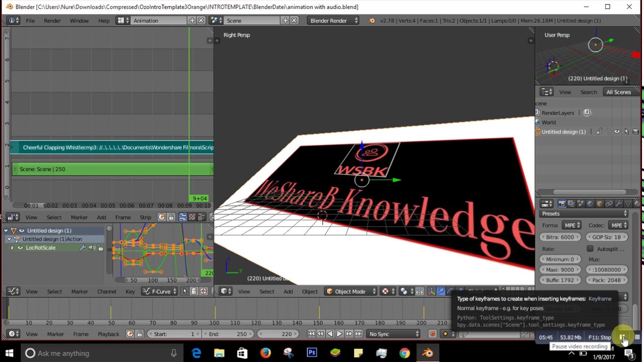This screenshot has width=644, height=362.
Task: Choose the sequencer and preview view icon
Action: pyautogui.click(x=201, y=217)
